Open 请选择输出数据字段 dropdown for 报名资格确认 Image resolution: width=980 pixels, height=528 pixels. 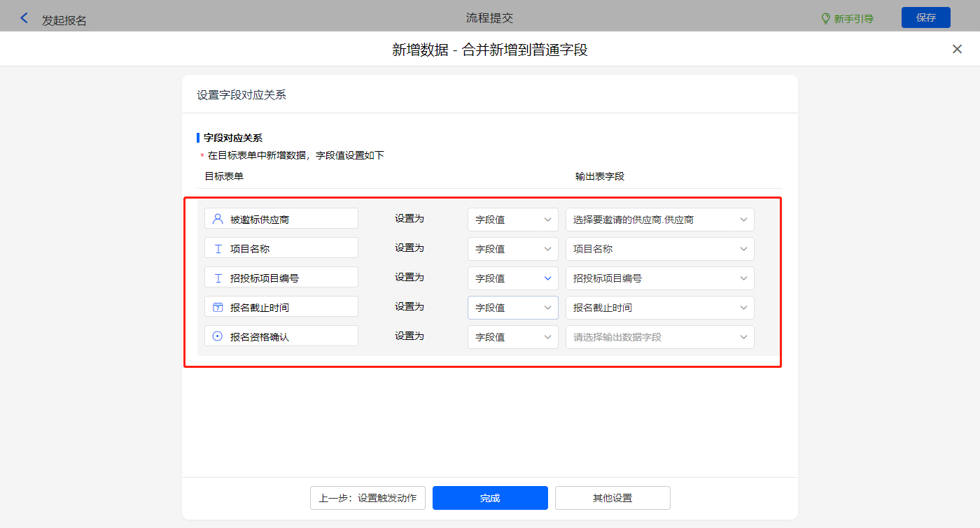[x=659, y=337]
